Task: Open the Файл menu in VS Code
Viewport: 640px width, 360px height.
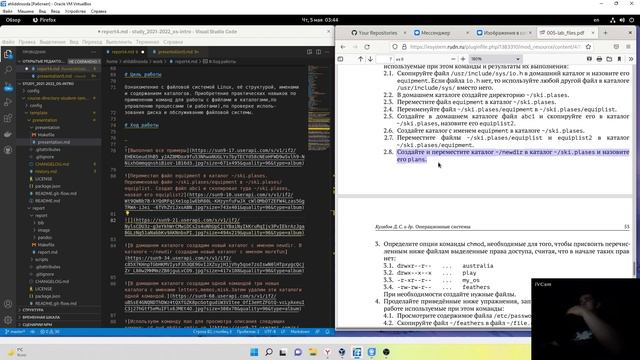Action: point(8,42)
